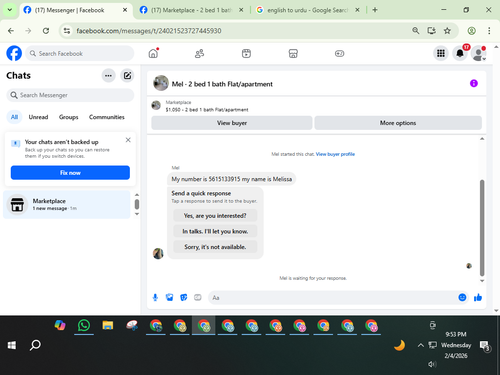Open File Explorer from the taskbar
The height and width of the screenshot is (375, 500).
(x=108, y=325)
